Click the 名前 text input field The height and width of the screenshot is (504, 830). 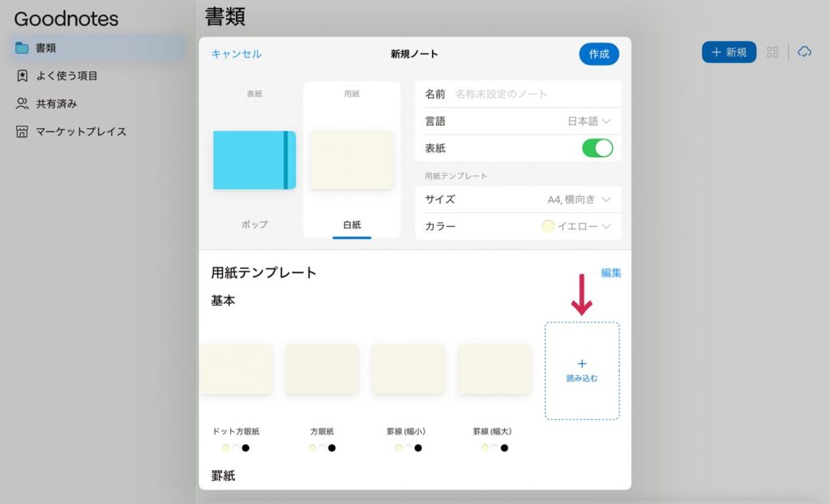click(535, 94)
